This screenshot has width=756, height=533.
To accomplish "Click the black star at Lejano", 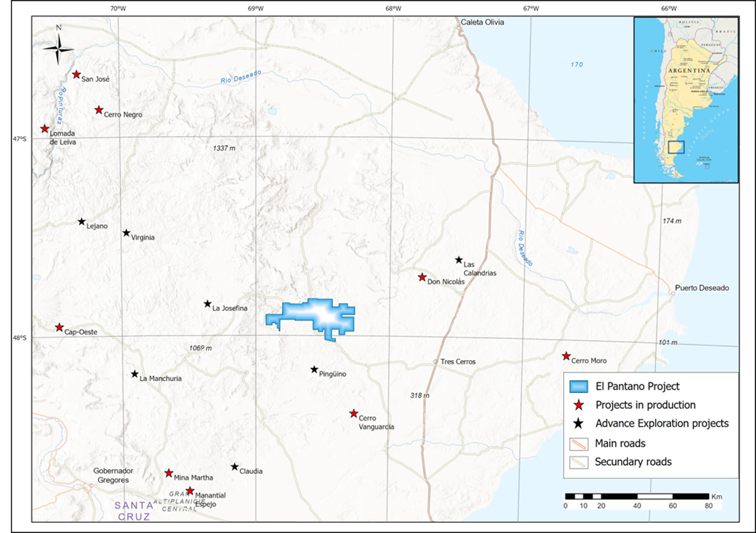I will click(82, 222).
